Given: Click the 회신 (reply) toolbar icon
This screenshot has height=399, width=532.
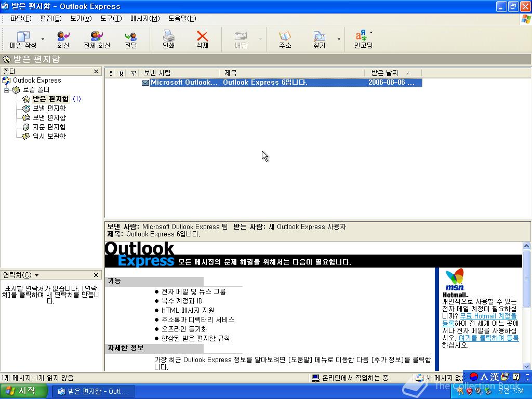Looking at the screenshot, I should pyautogui.click(x=63, y=39).
